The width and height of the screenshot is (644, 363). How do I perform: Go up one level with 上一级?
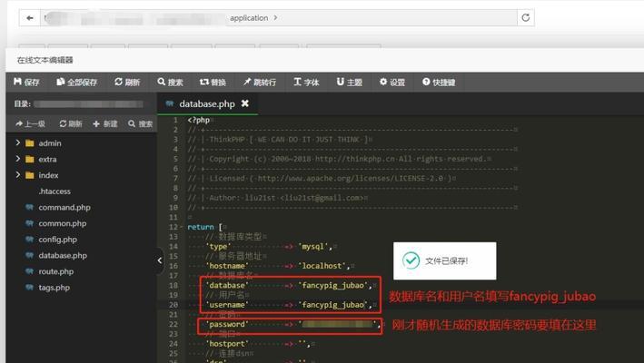[x=30, y=123]
